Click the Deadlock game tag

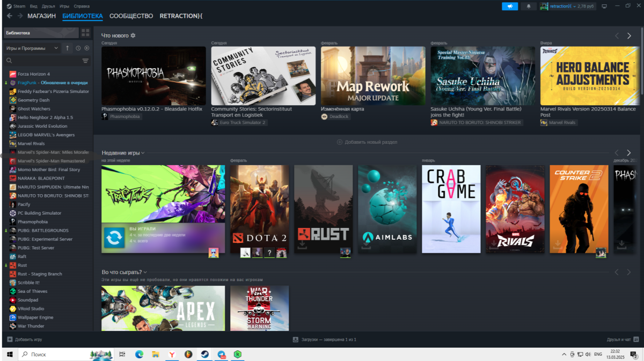[336, 116]
